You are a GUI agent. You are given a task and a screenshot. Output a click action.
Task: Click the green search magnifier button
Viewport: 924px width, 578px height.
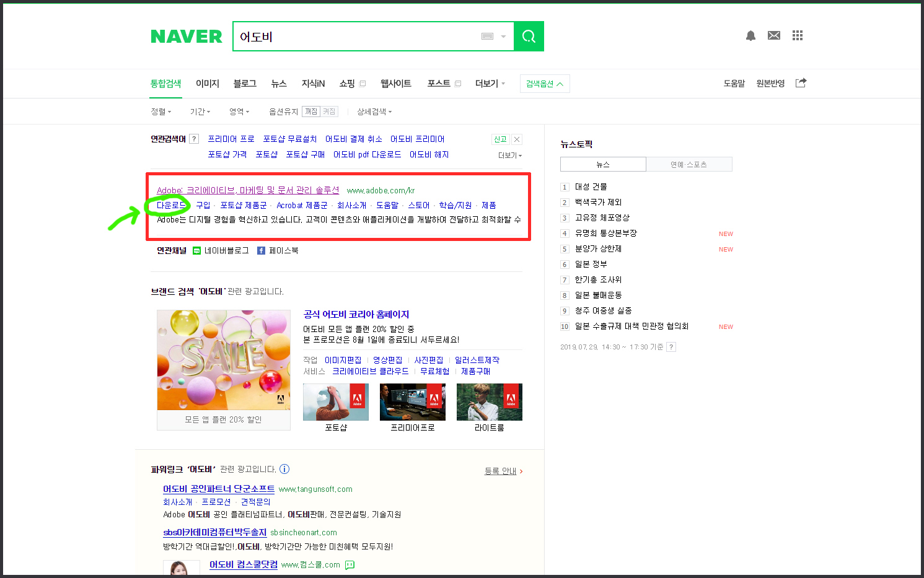click(x=529, y=37)
